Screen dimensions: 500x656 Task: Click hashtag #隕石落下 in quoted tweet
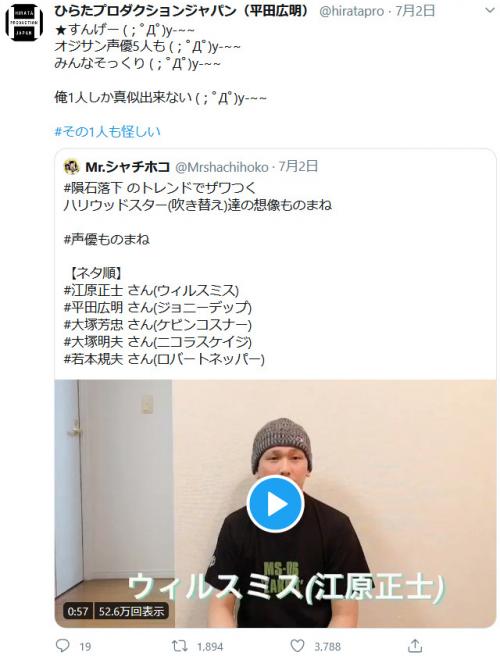pos(93,188)
